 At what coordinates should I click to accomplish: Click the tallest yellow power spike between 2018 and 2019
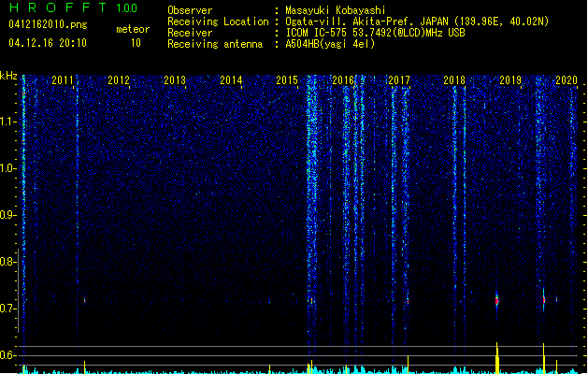point(497,358)
